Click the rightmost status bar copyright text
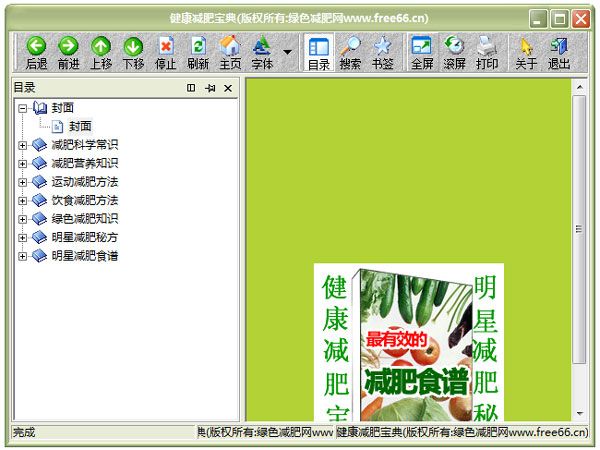The height and width of the screenshot is (450, 600). coord(462,432)
